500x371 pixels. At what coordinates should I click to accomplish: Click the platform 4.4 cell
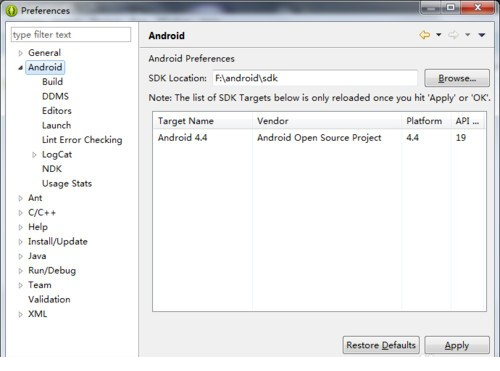(x=412, y=138)
